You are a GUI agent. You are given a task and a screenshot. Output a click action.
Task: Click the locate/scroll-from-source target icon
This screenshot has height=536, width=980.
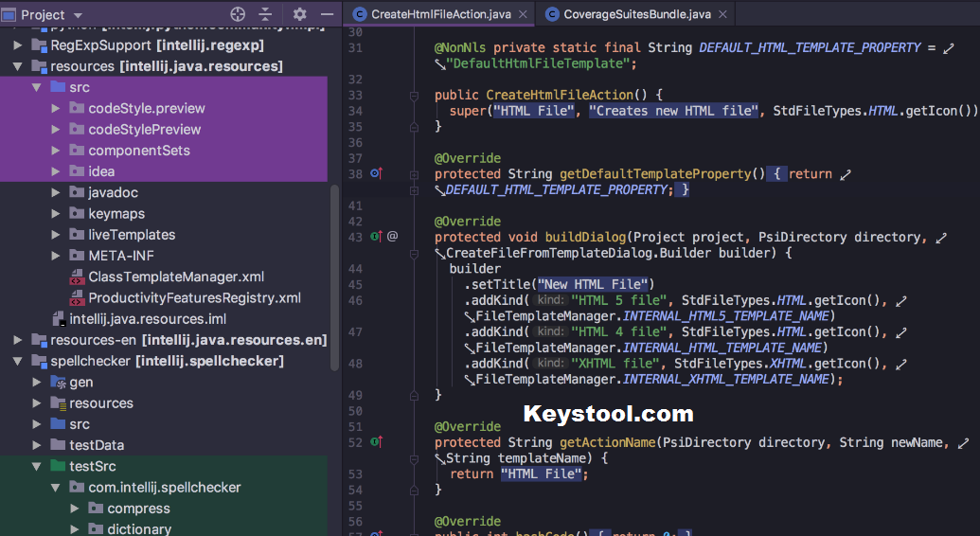click(238, 14)
